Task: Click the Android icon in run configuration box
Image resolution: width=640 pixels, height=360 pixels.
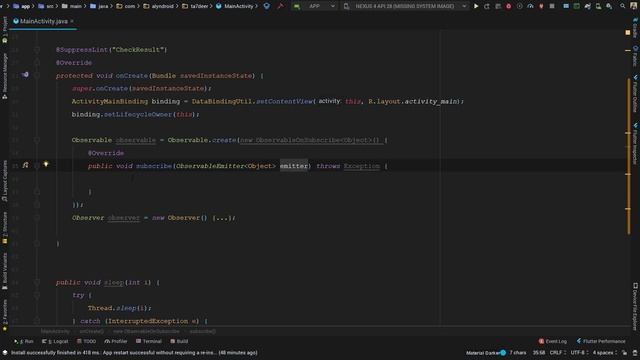Action: click(297, 6)
